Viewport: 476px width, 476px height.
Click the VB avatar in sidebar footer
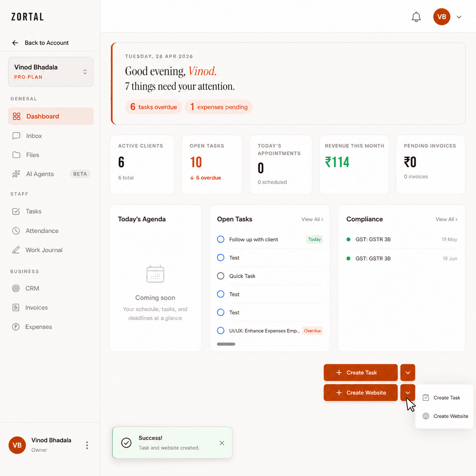pyautogui.click(x=17, y=445)
